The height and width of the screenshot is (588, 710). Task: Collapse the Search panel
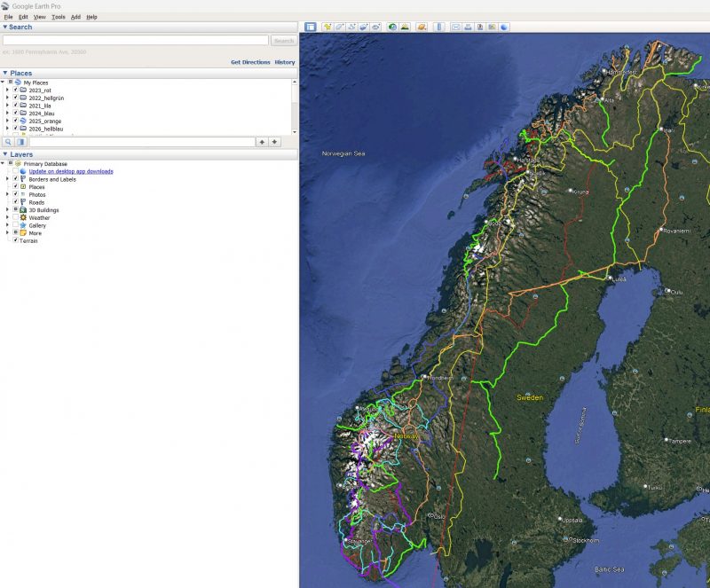pos(5,27)
